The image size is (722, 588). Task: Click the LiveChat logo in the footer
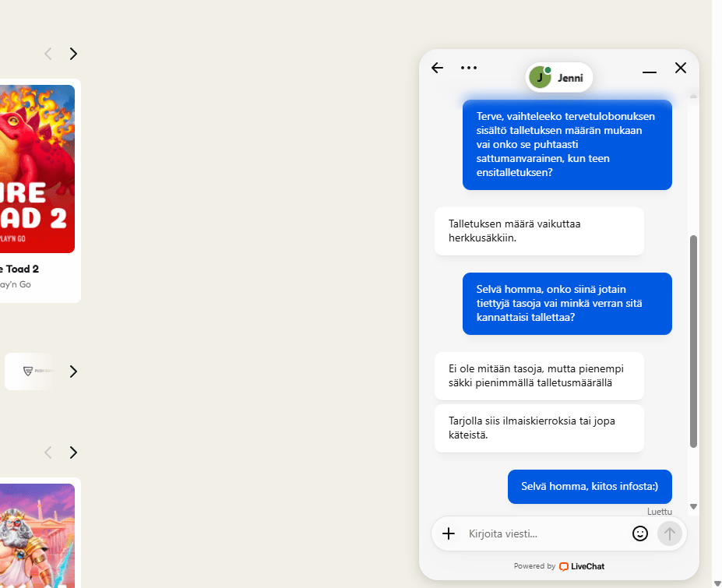click(581, 566)
